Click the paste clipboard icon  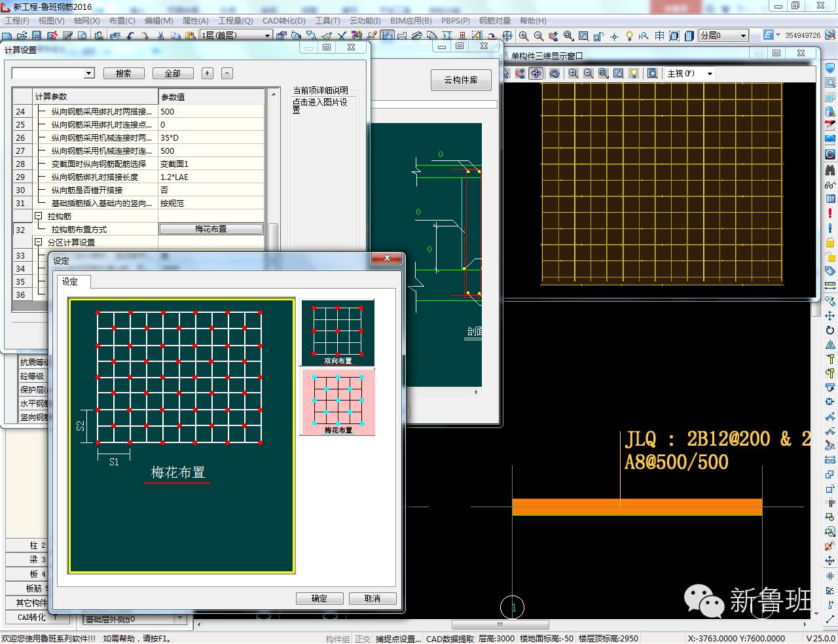coord(190,36)
